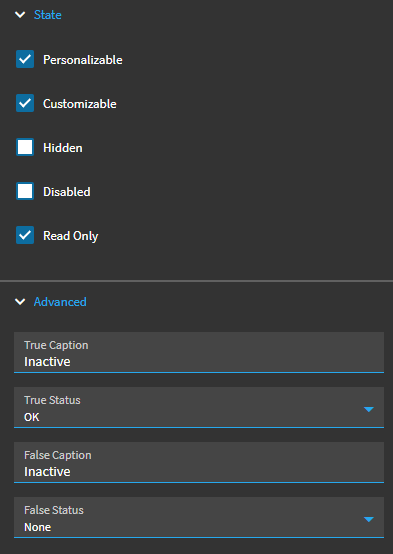Click the Advanced section header label
This screenshot has width=393, height=554.
[60, 302]
